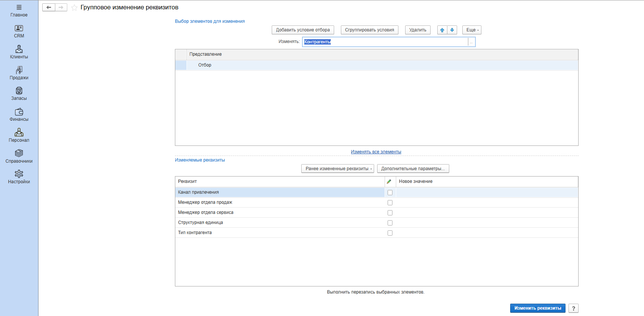This screenshot has height=316, width=644.
Task: Move the condition down with blue arrow
Action: pyautogui.click(x=452, y=30)
